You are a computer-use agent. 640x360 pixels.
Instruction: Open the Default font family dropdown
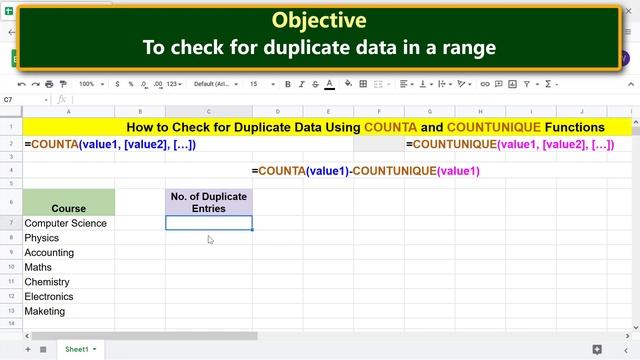click(216, 84)
